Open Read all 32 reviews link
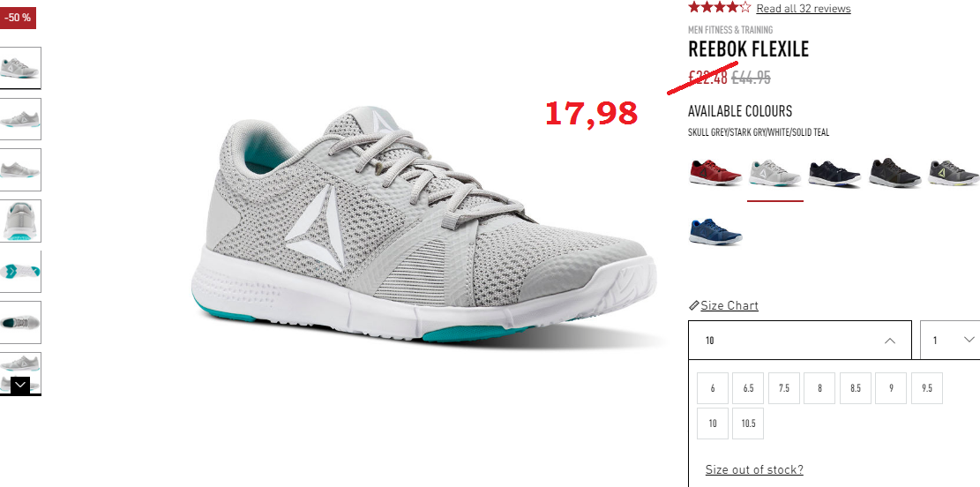Image resolution: width=980 pixels, height=487 pixels. (803, 8)
